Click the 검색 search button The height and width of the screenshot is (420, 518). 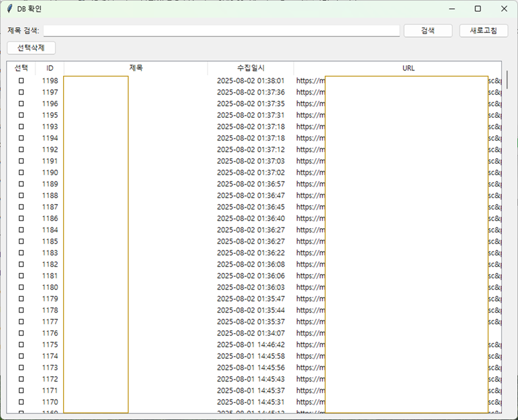[427, 31]
